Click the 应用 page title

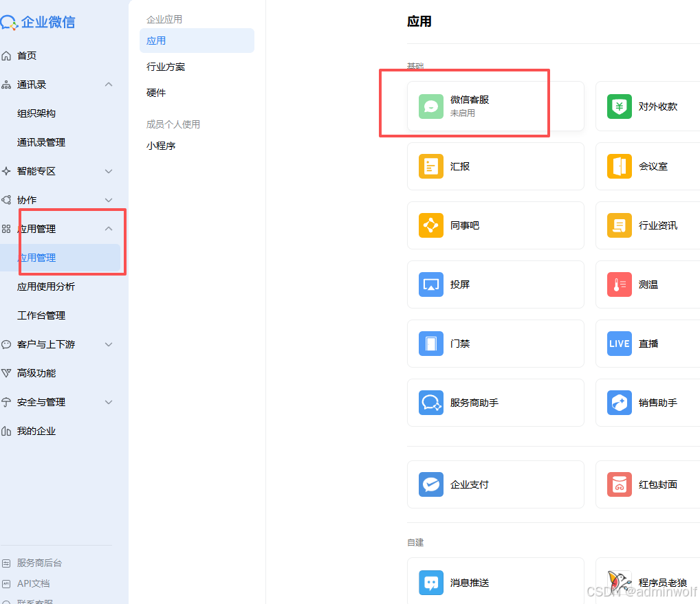419,21
